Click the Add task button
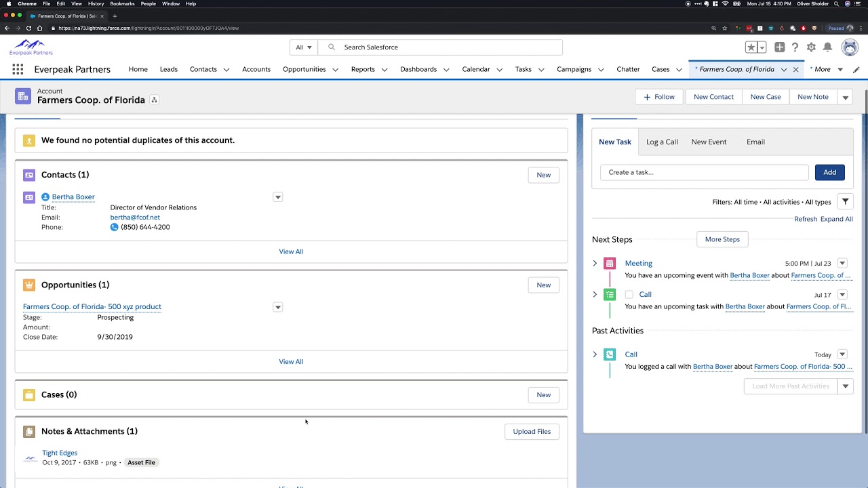The height and width of the screenshot is (488, 868). point(830,172)
